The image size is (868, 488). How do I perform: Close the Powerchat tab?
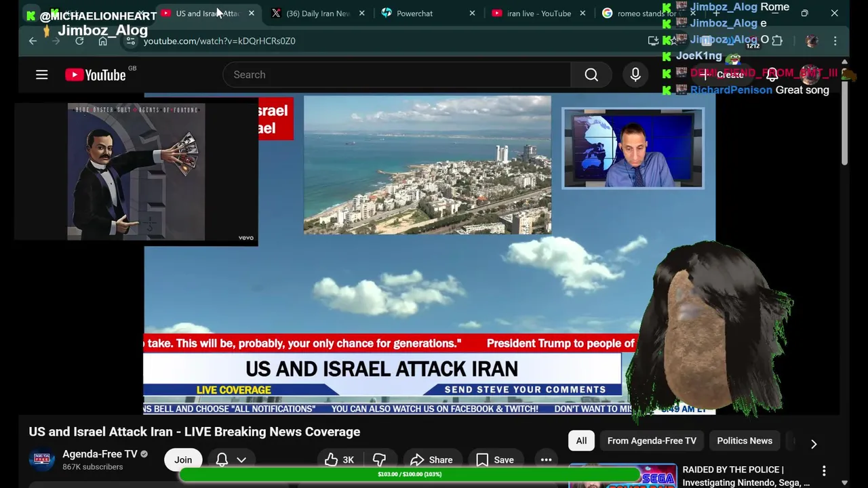coord(472,13)
